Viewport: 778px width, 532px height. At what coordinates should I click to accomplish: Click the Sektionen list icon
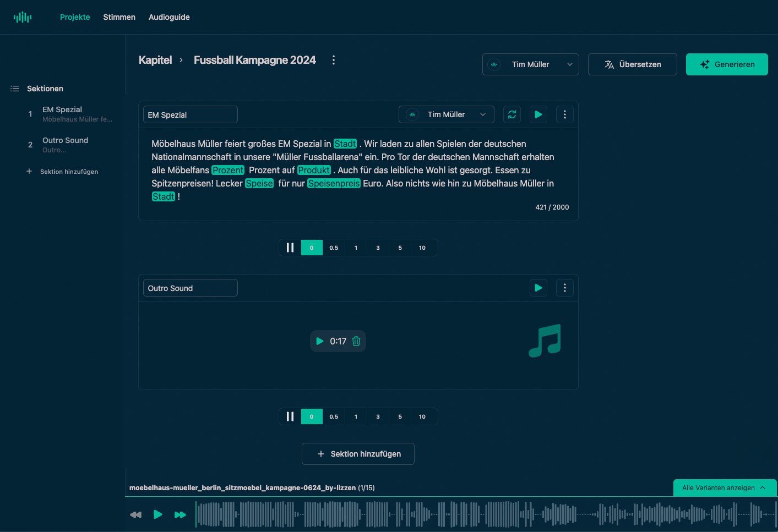point(15,89)
